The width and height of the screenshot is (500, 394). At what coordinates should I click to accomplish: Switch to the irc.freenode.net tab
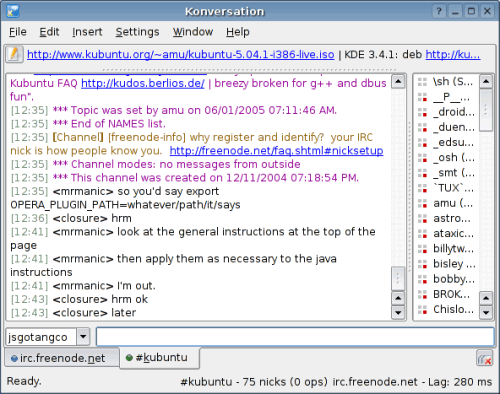62,358
